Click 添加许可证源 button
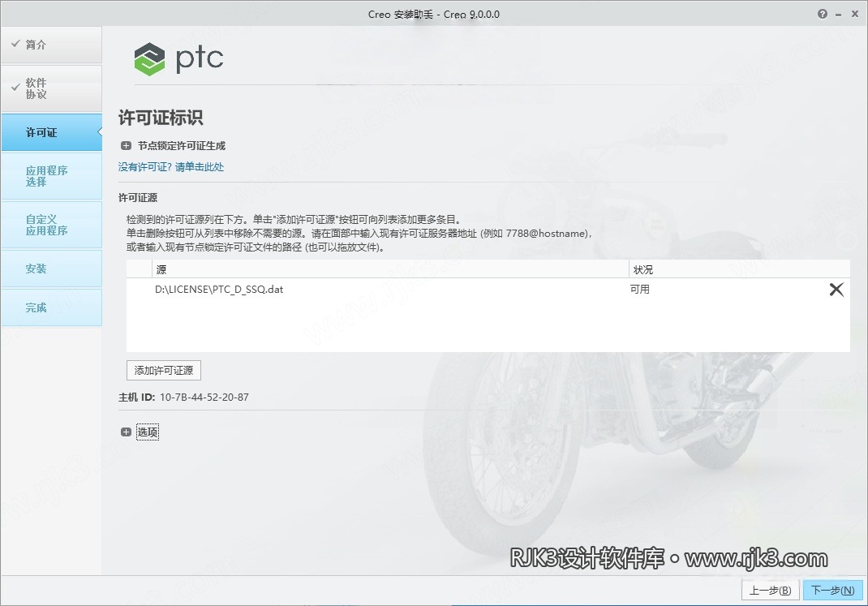Screen dimensions: 868x606 [164, 370]
